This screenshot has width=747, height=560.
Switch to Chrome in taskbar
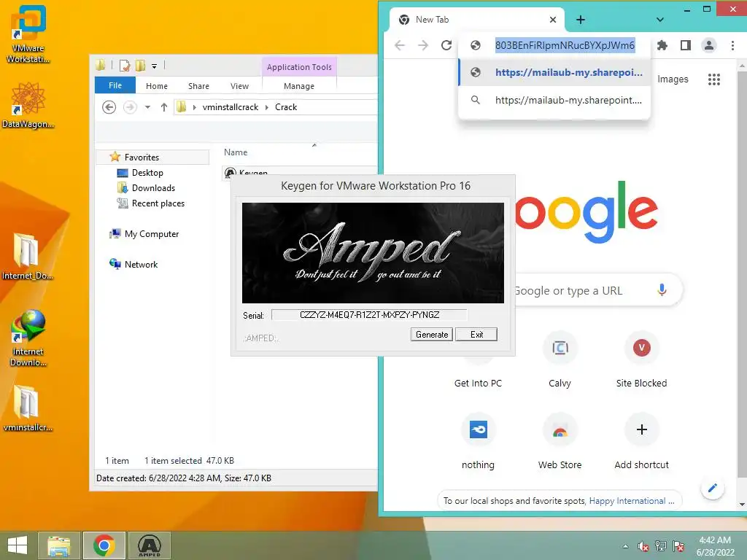pyautogui.click(x=104, y=545)
